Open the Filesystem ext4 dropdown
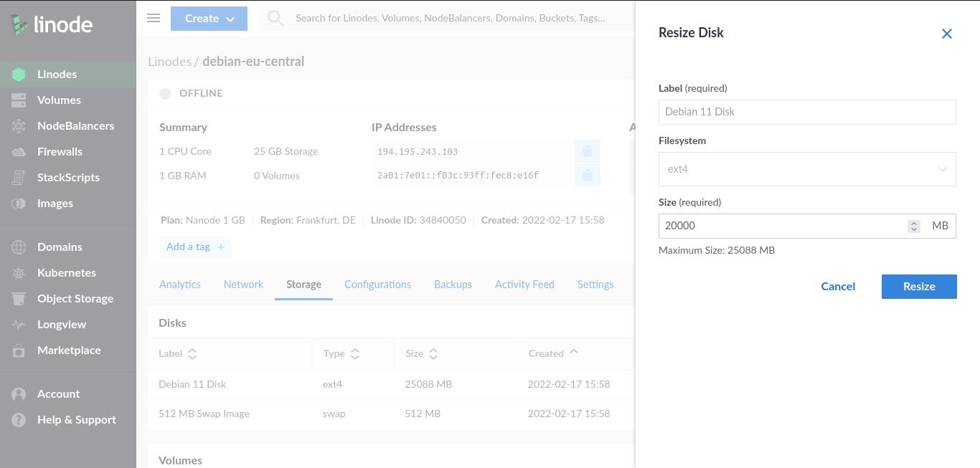980x468 pixels. pos(807,169)
